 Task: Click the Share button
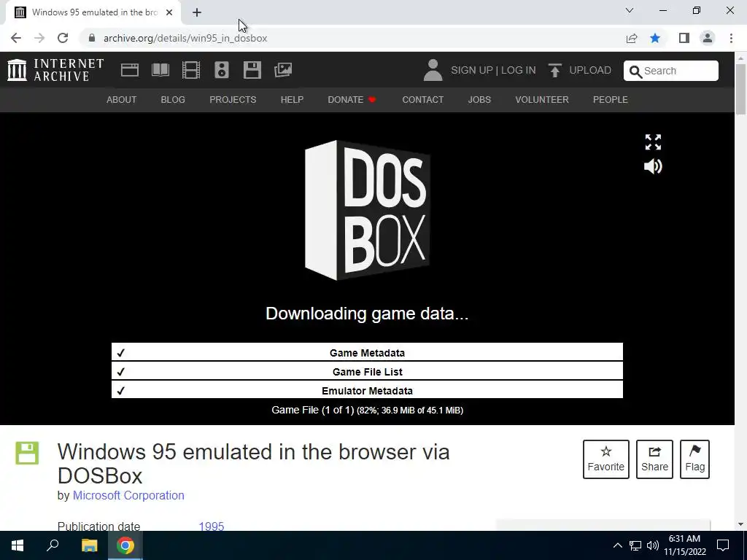tap(654, 459)
